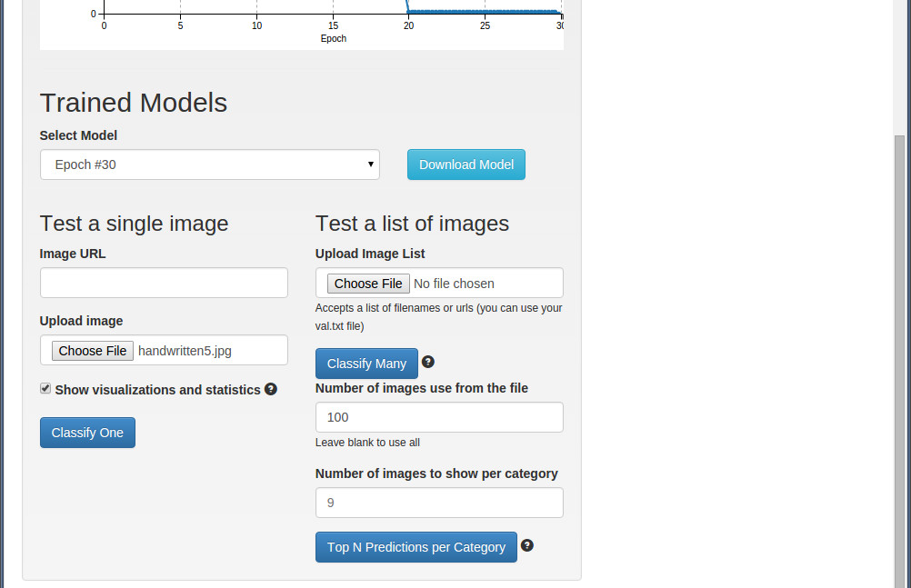Viewport: 911px width, 588px height.
Task: Click the number of images field showing 100
Action: 439,417
